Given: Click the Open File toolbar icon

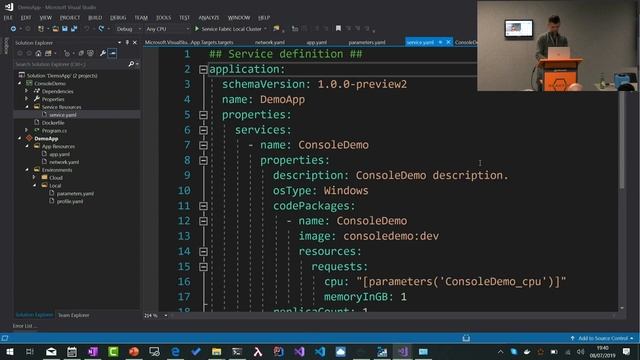Looking at the screenshot, I should click(55, 29).
